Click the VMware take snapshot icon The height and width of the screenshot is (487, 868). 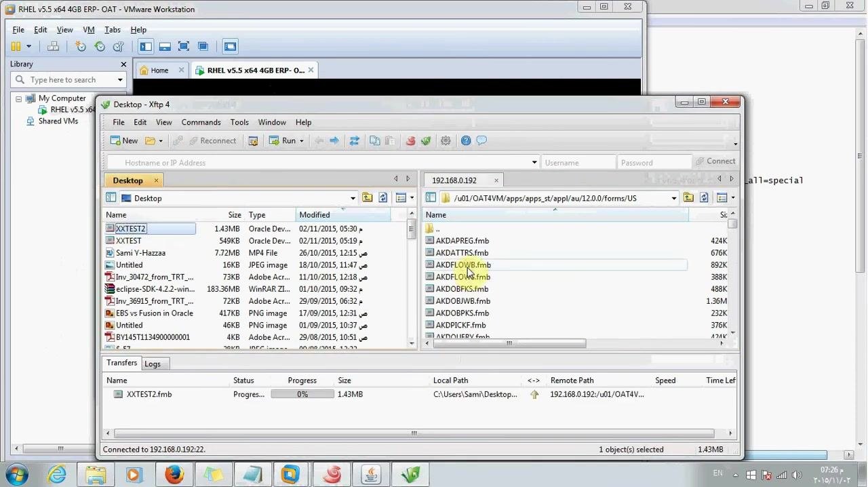point(81,46)
